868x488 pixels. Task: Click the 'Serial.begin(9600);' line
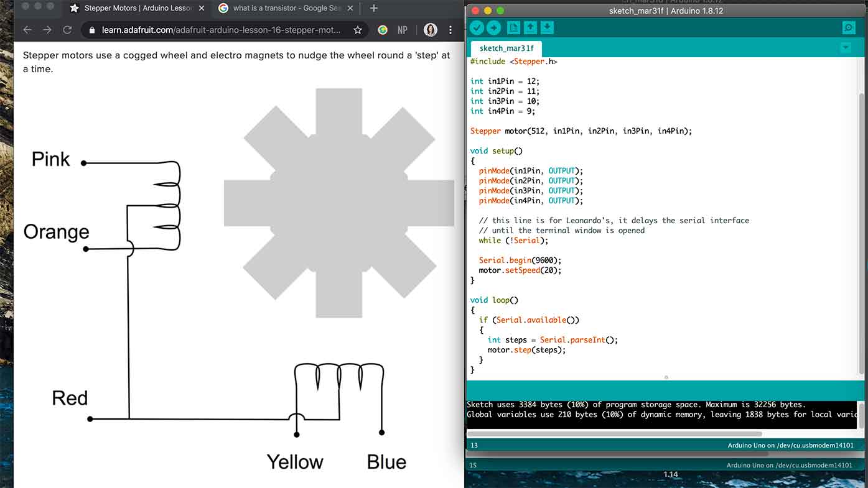pos(520,260)
